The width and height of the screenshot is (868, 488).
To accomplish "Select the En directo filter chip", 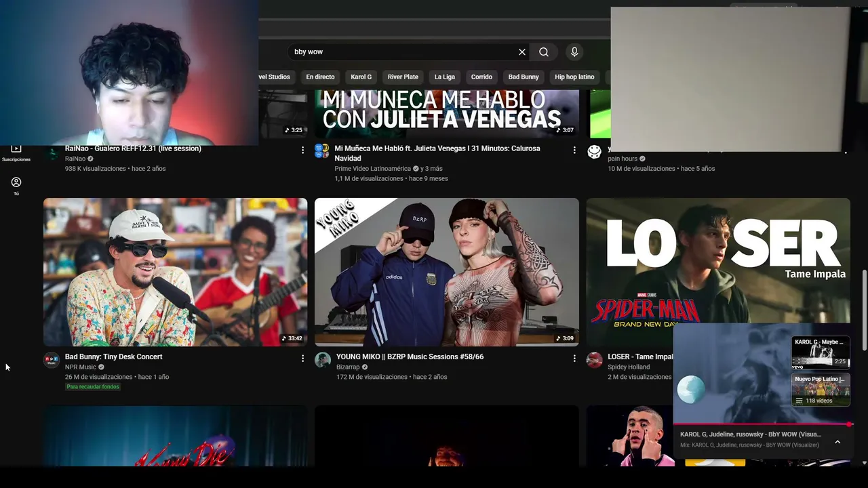I will pyautogui.click(x=320, y=77).
